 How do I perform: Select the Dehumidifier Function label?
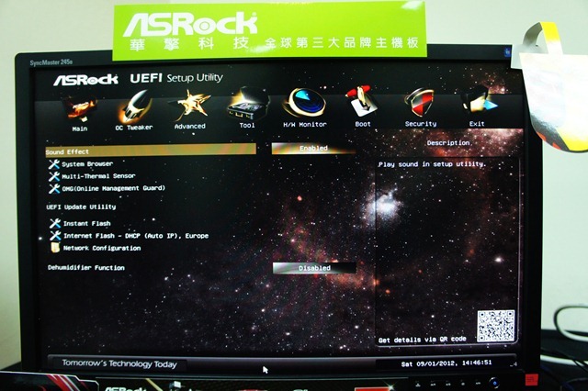coord(85,267)
